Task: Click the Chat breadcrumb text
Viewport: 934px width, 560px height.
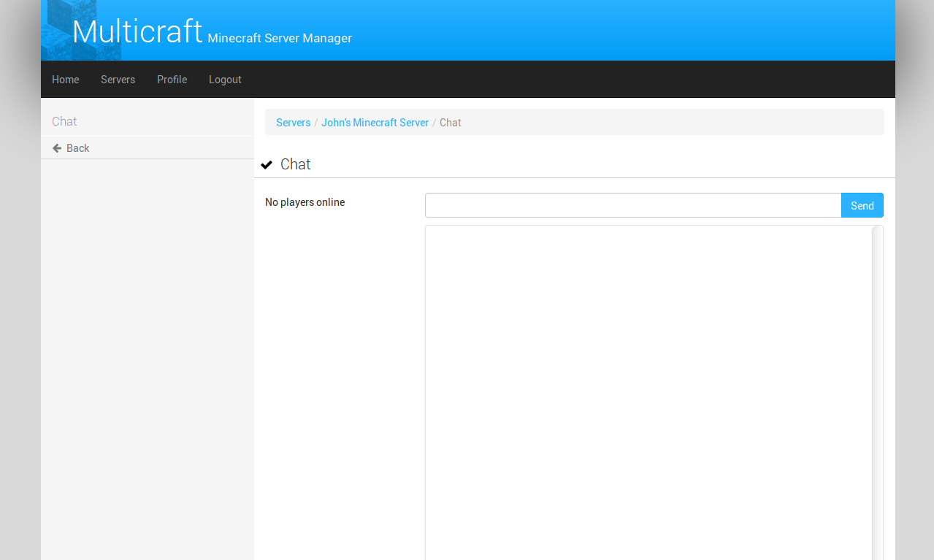Action: (450, 123)
